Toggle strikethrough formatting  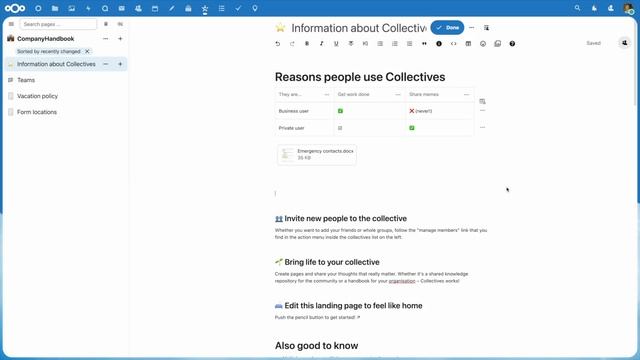coord(351,44)
